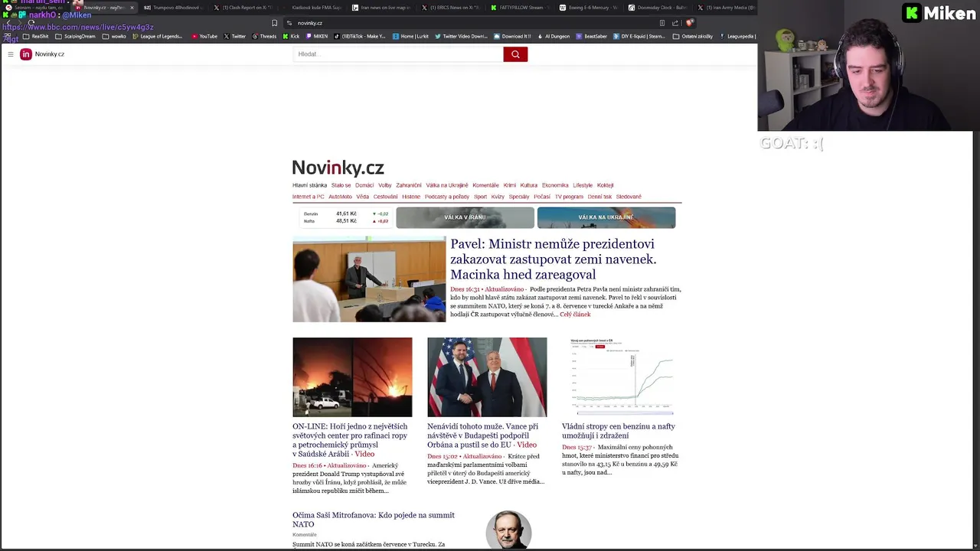Open the Ostatní záložky bookmark folder
Image resolution: width=980 pixels, height=551 pixels.
point(693,36)
